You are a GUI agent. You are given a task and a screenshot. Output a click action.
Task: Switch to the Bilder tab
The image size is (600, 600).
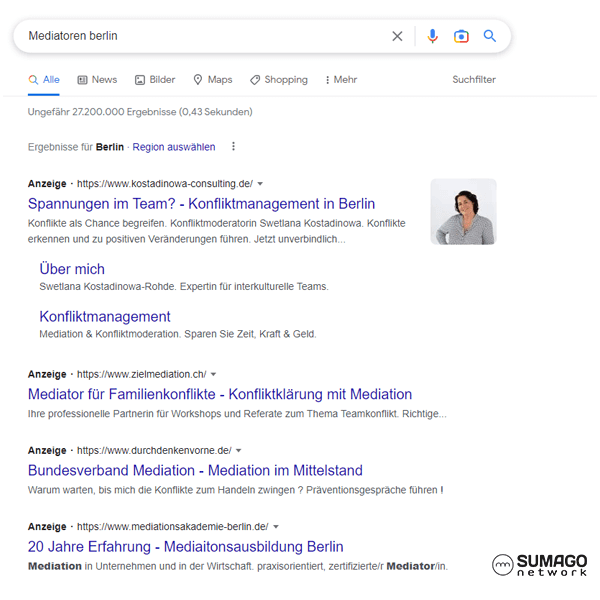click(155, 80)
